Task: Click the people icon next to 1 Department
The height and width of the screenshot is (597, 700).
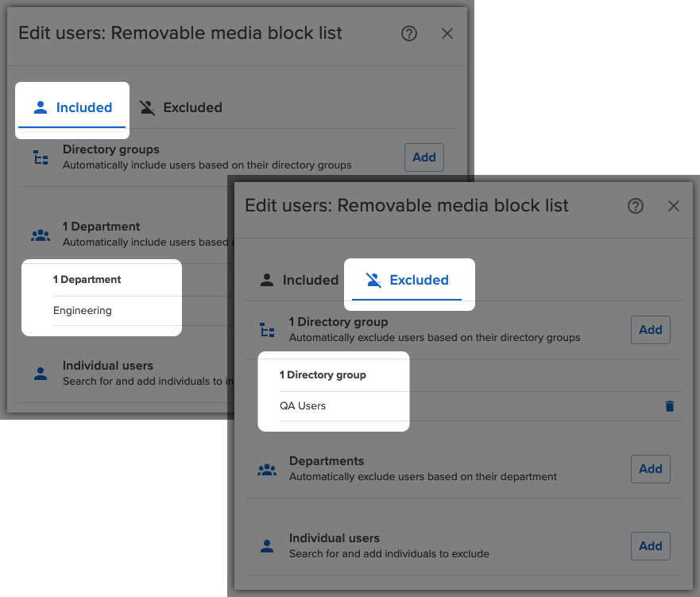Action: (41, 235)
